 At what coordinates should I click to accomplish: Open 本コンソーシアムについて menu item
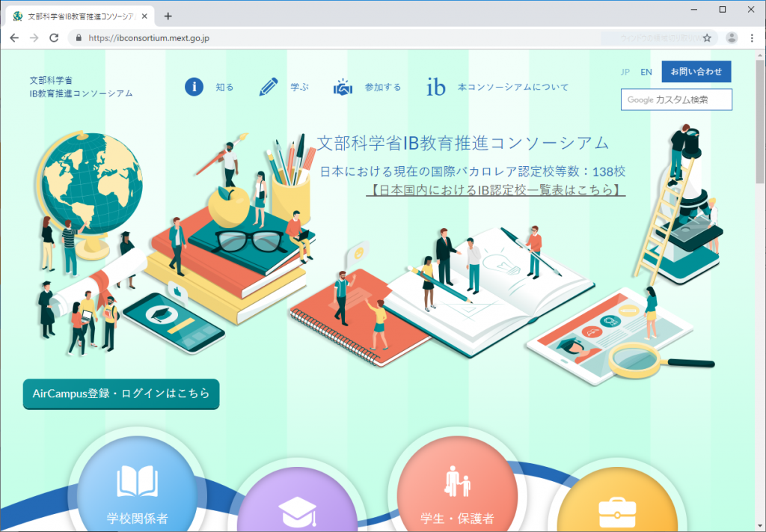513,88
